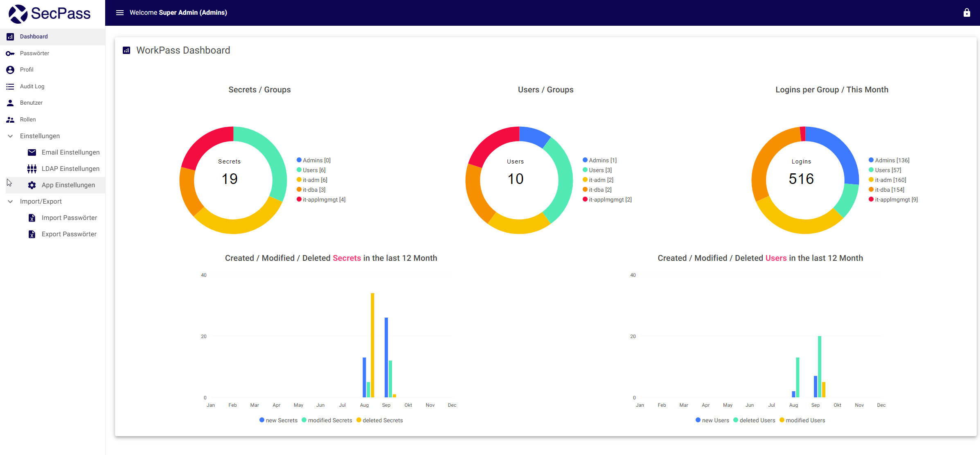The height and width of the screenshot is (455, 980).
Task: Open the Audit Log list icon
Action: click(x=10, y=86)
